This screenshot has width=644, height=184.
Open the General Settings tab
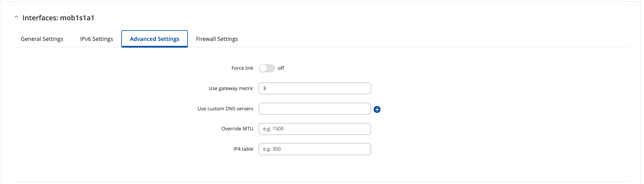click(x=42, y=39)
